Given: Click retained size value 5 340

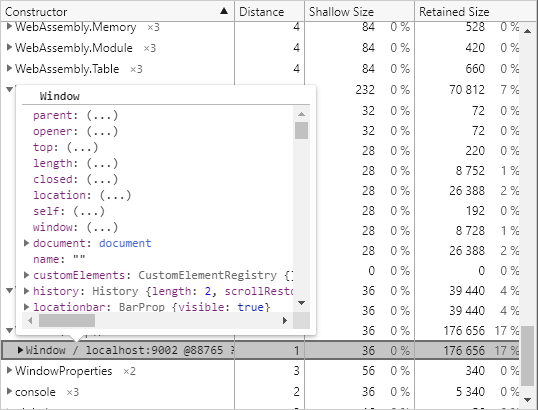Looking at the screenshot, I should pos(470,391).
